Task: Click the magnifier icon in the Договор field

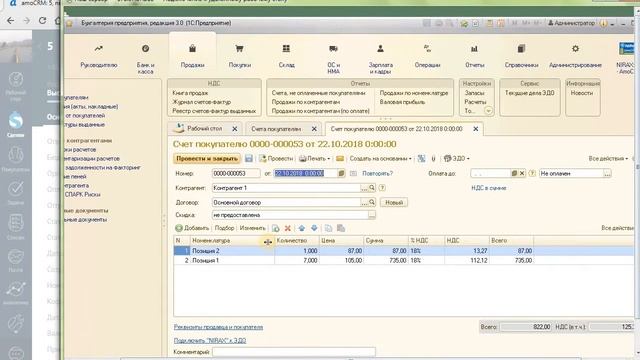Action: point(372,202)
